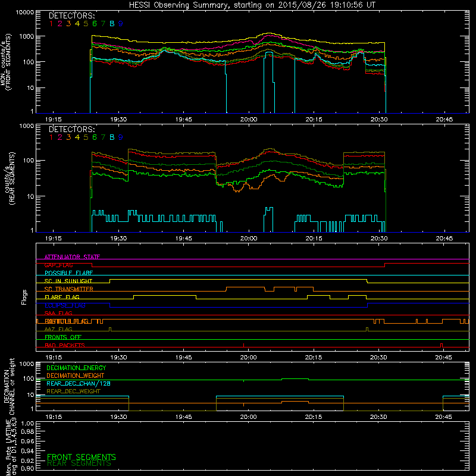The height and width of the screenshot is (476, 476).
Task: Click the AAZ_FLAG pulse near 19:28
Action: click(x=110, y=329)
